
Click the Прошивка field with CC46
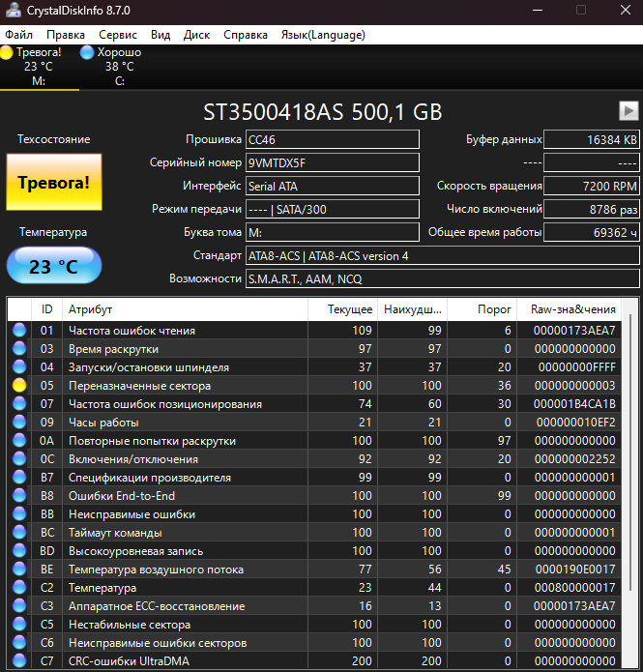point(333,139)
